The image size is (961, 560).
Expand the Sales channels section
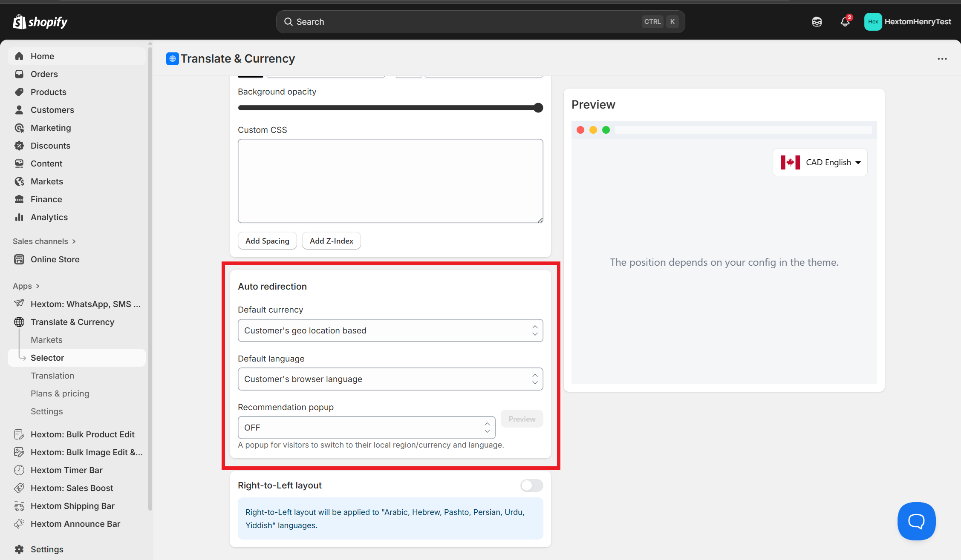point(44,241)
